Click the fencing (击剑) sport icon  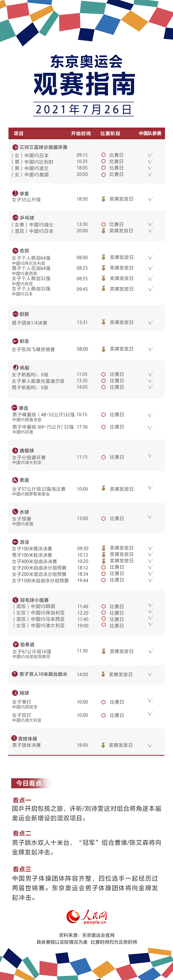15,251
